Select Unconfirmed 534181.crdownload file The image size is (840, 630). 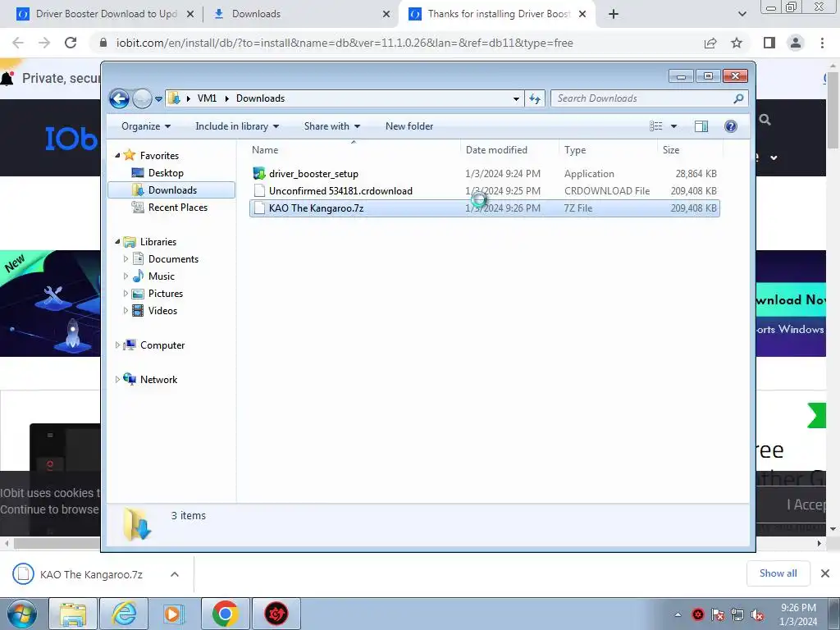(484, 190)
